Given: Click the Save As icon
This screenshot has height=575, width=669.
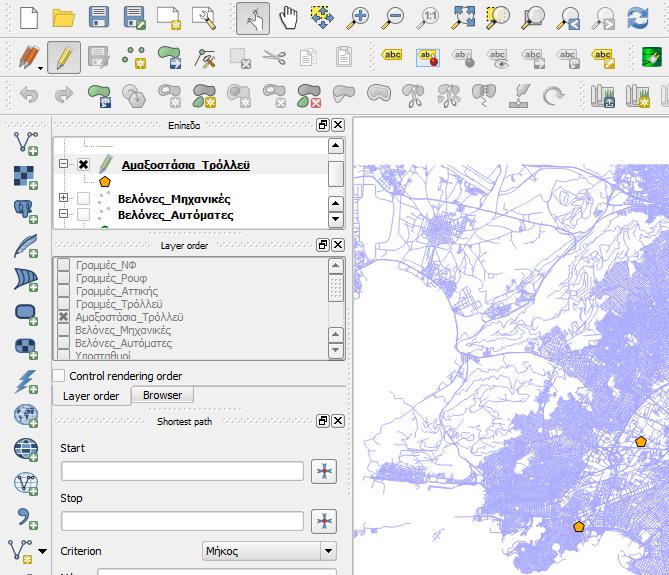Looking at the screenshot, I should 134,18.
